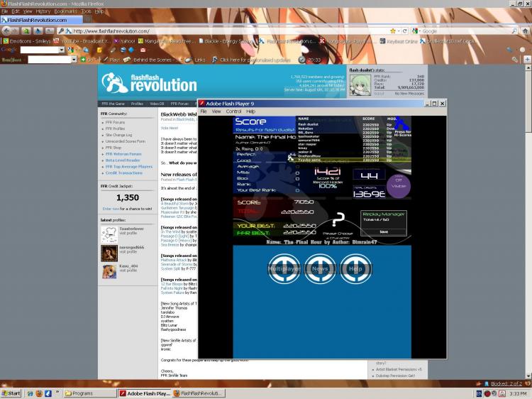
Task: Click the round Help button in game
Action: [355, 268]
